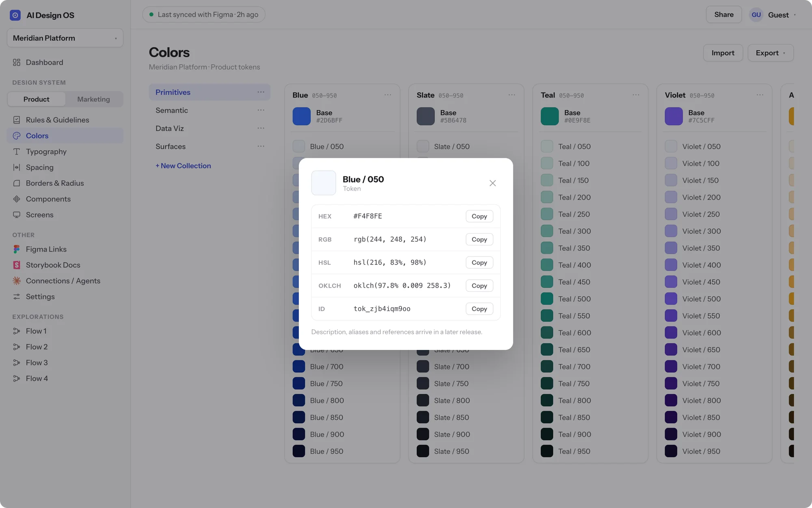
Task: Open Figma Links
Action: point(65,249)
